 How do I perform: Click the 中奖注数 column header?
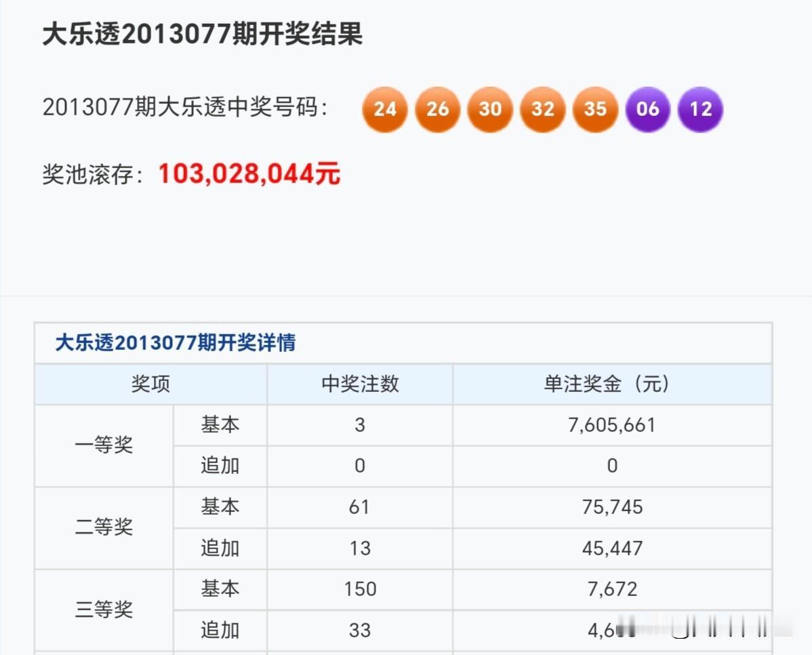pos(360,383)
